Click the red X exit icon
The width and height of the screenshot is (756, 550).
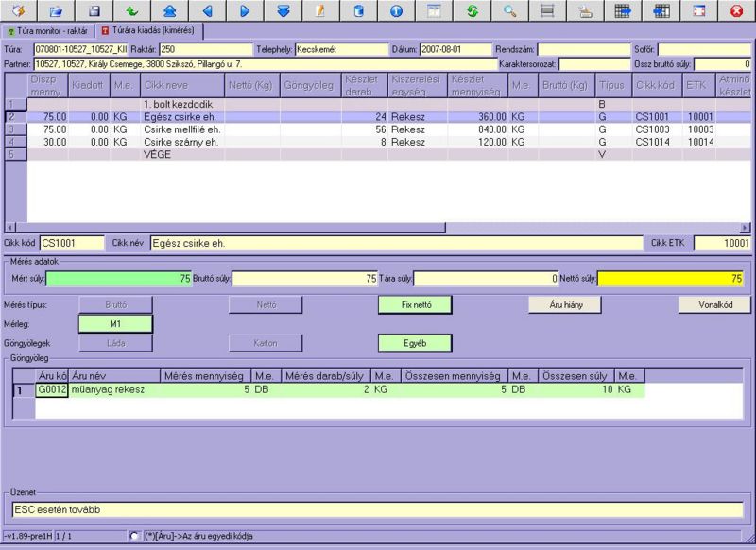[x=736, y=10]
